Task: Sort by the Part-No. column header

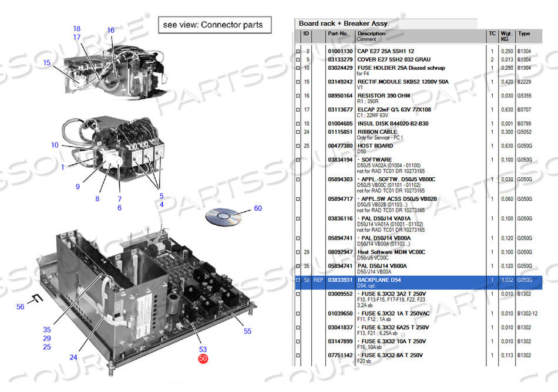Action: click(x=338, y=33)
